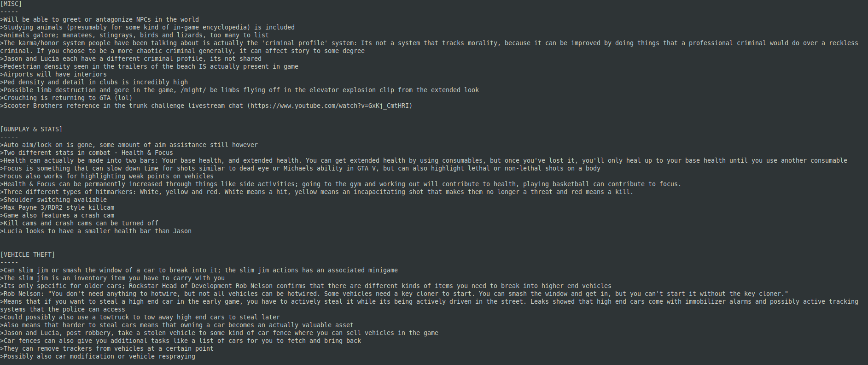
Task: Place cursor on 'Airports will have interiors' line
Action: 53,74
